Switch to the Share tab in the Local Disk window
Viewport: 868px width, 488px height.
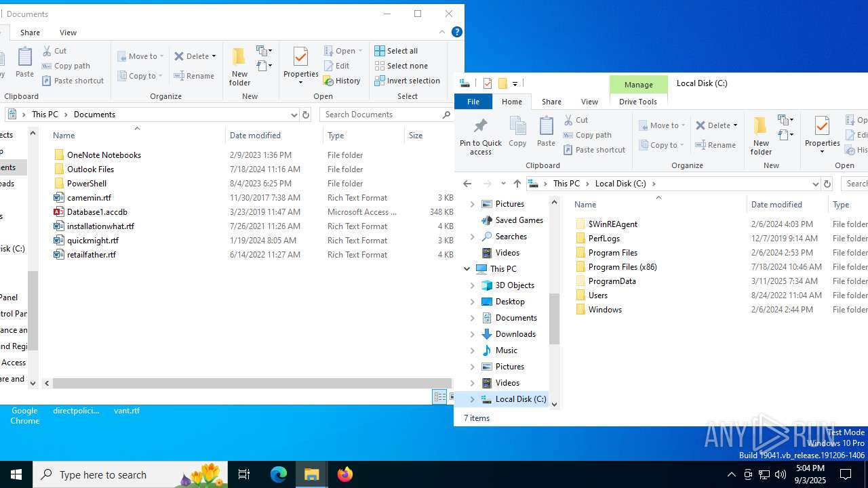(x=551, y=102)
